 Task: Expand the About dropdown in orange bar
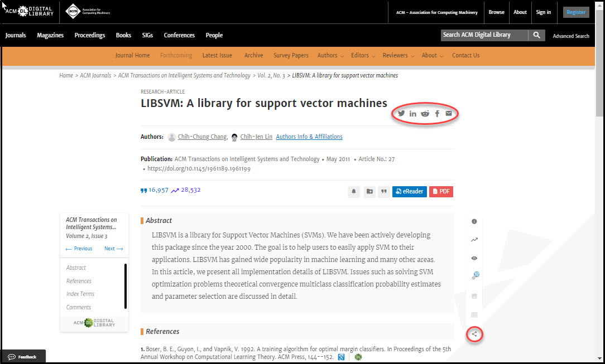coord(433,56)
